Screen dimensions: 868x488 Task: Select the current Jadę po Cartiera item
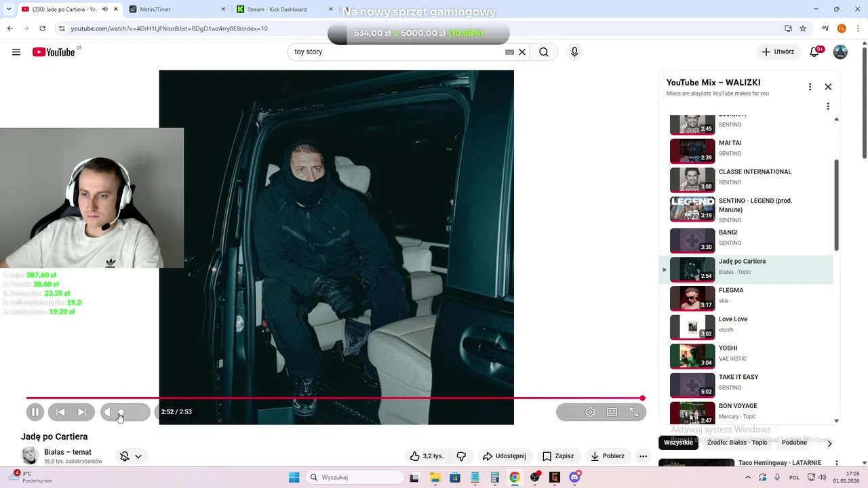tap(746, 270)
